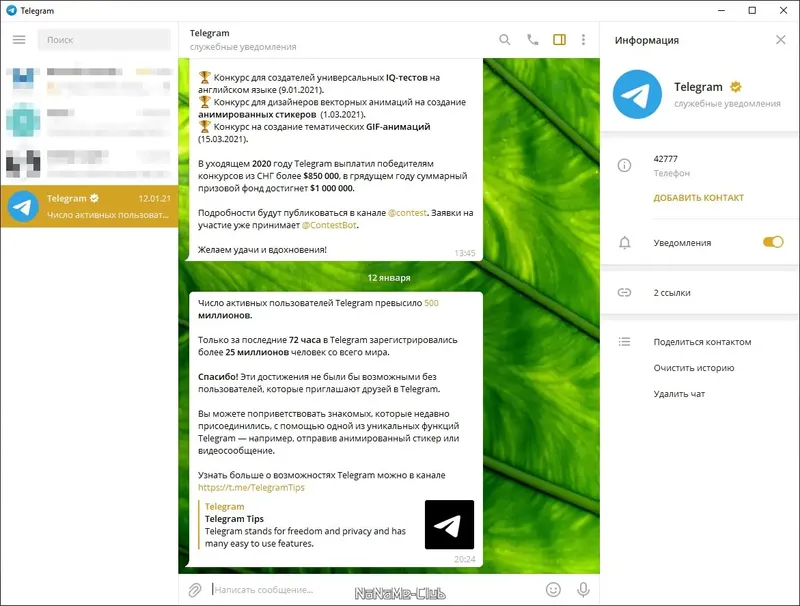
Task: Click the verified badge next to Telegram name
Action: (735, 87)
